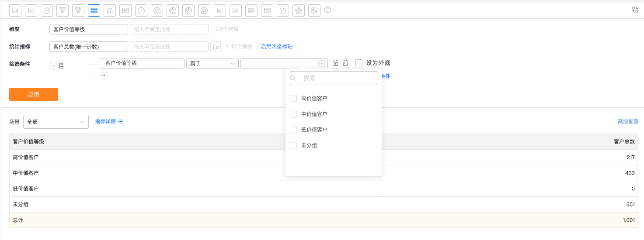Expand the 场景 全部 dropdown
The height and width of the screenshot is (240, 644).
coord(56,122)
